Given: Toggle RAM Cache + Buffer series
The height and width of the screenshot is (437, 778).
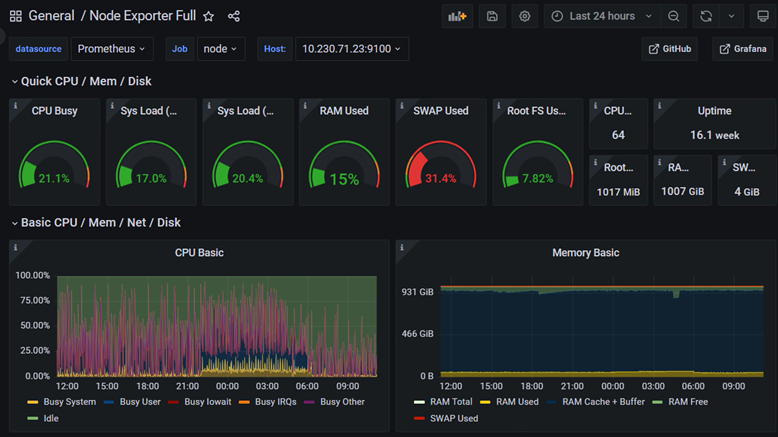Looking at the screenshot, I should click(603, 402).
